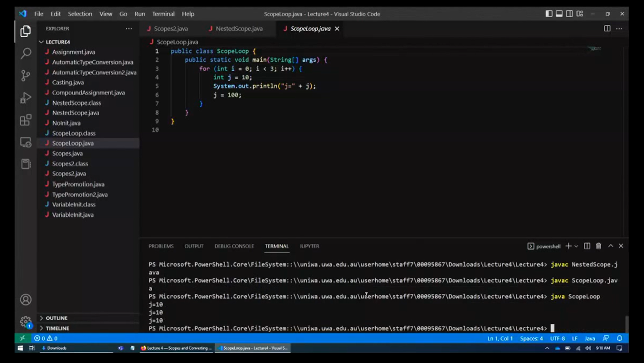Open the Extensions view

[x=25, y=120]
